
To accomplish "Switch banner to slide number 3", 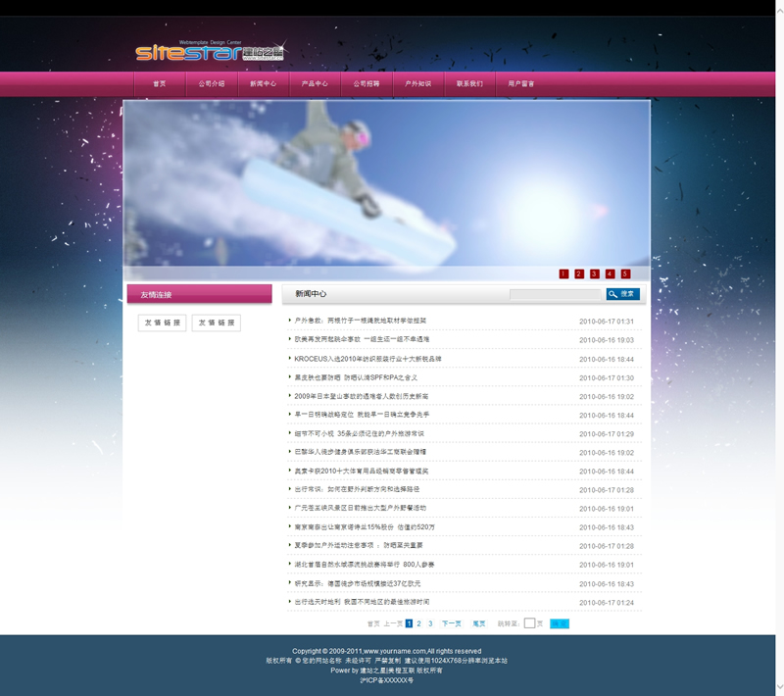I will tap(594, 274).
